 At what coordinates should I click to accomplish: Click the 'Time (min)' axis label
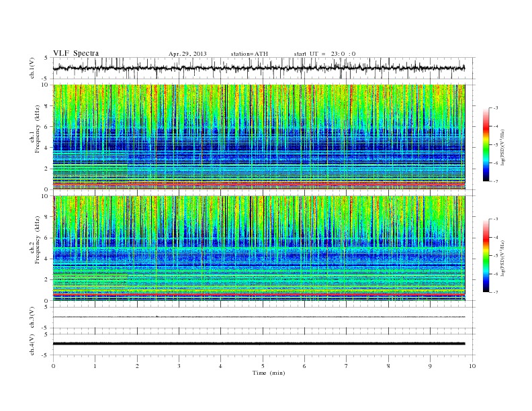(x=269, y=373)
